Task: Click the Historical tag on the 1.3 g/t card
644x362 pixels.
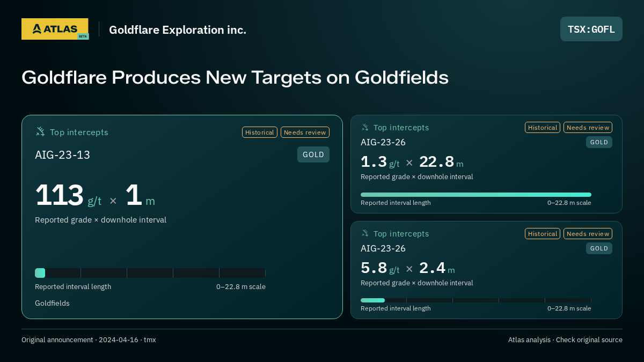Action: coord(543,128)
